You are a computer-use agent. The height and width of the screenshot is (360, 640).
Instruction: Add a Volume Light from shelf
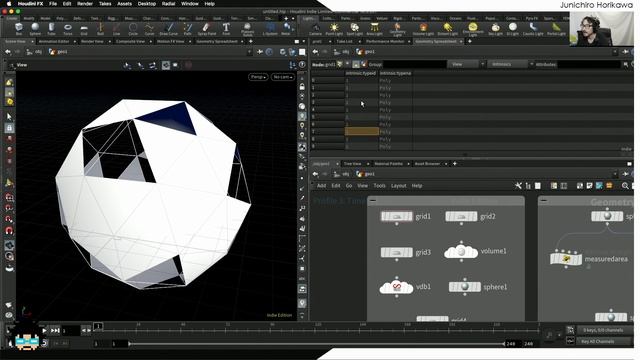tap(423, 28)
